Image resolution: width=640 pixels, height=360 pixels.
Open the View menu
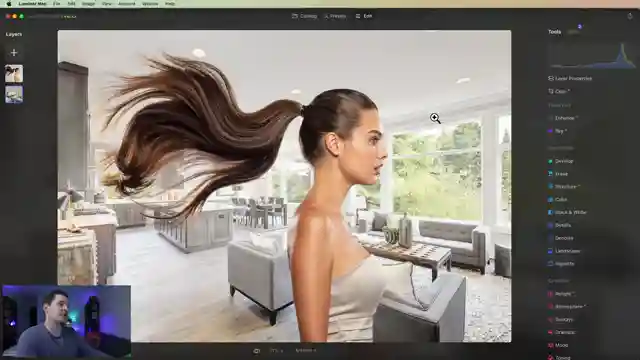pos(107,4)
